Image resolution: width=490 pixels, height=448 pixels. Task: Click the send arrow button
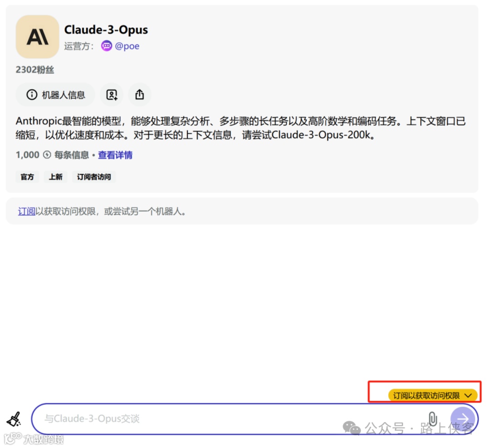(x=462, y=419)
